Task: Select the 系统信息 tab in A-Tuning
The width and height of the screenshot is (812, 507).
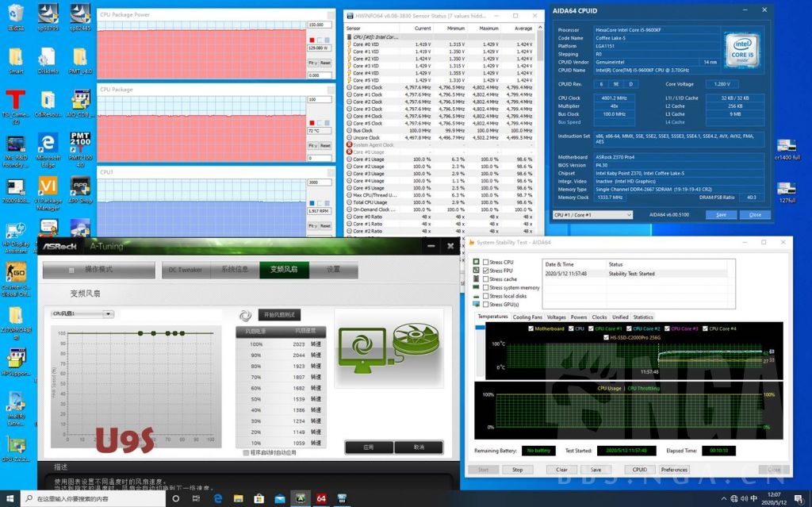Action: tap(235, 270)
